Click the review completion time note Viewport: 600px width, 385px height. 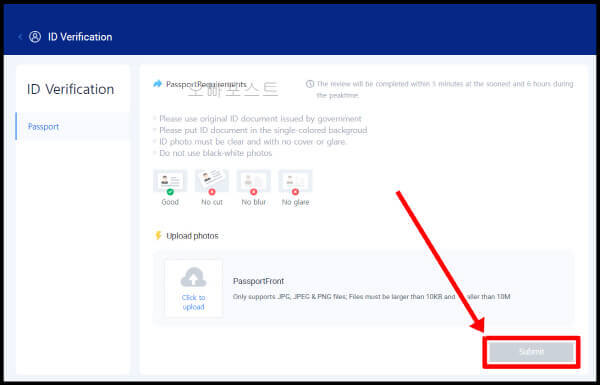pos(445,89)
